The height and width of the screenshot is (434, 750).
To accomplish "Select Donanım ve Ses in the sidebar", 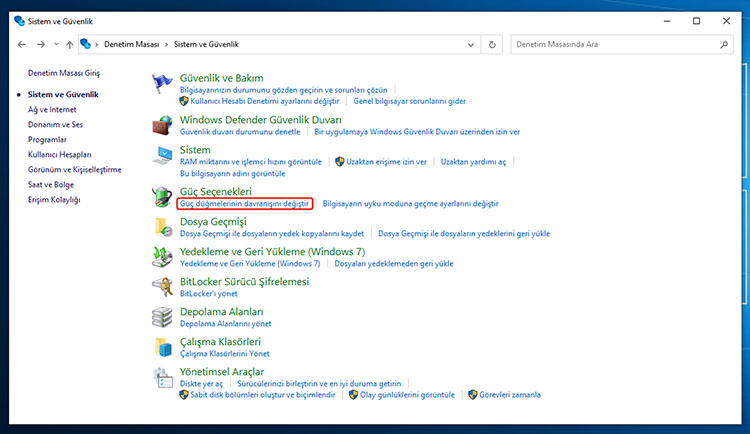I will pos(54,124).
